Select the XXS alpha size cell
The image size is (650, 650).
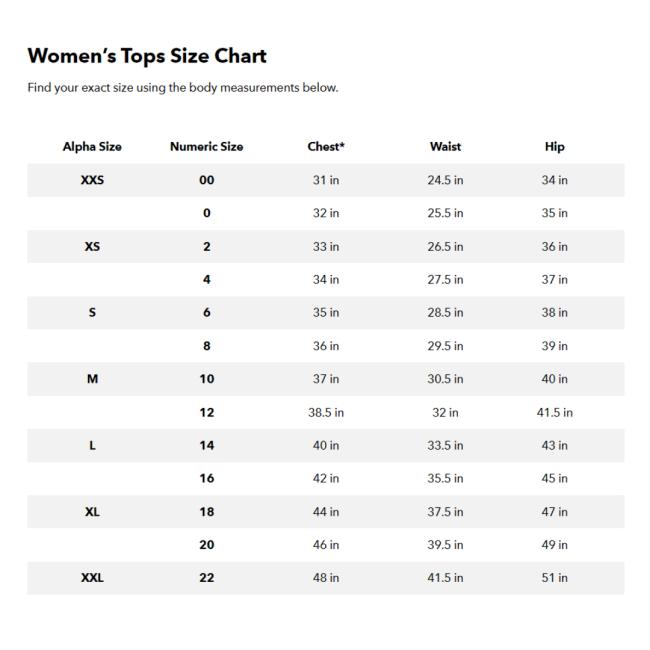point(92,180)
